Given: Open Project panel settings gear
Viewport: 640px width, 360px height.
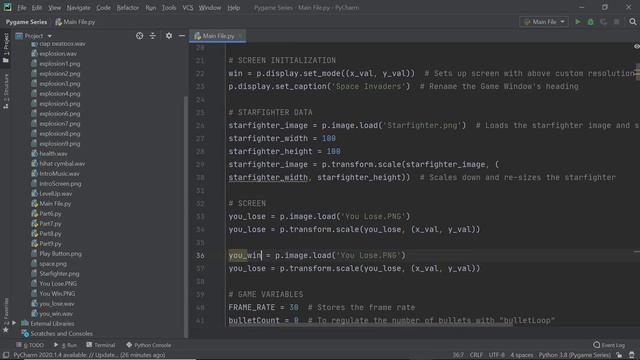Looking at the screenshot, I should tap(169, 36).
